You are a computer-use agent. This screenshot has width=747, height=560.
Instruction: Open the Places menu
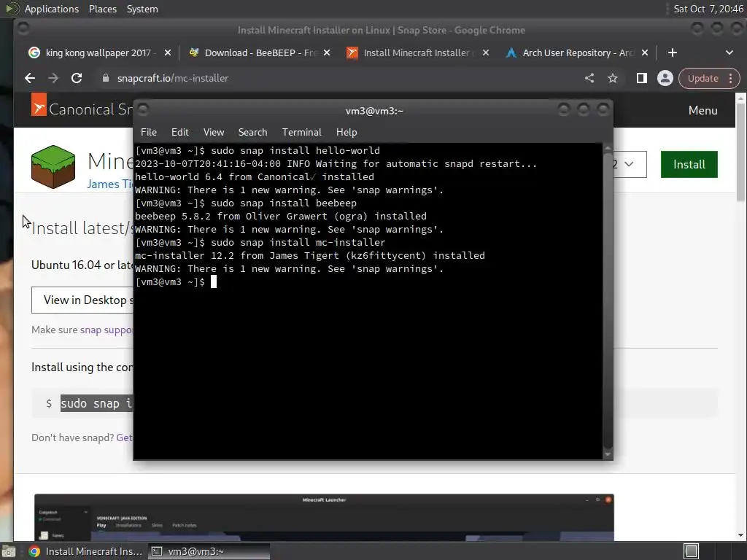102,9
